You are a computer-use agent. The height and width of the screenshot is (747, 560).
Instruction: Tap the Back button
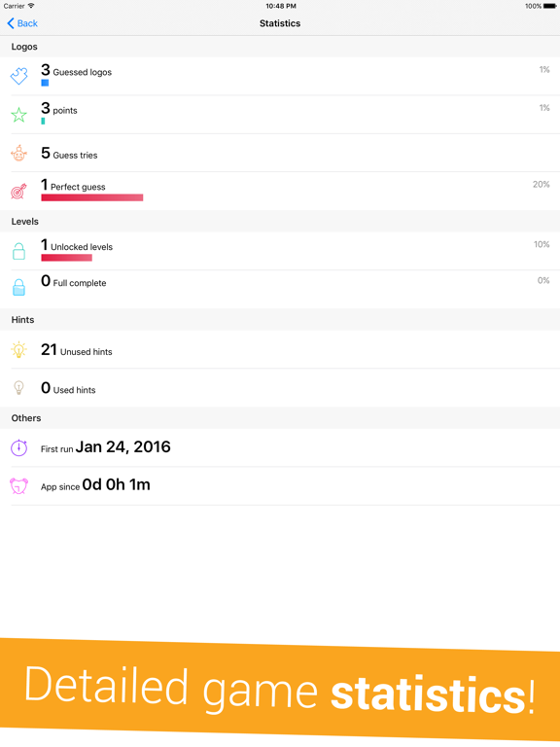click(x=22, y=23)
